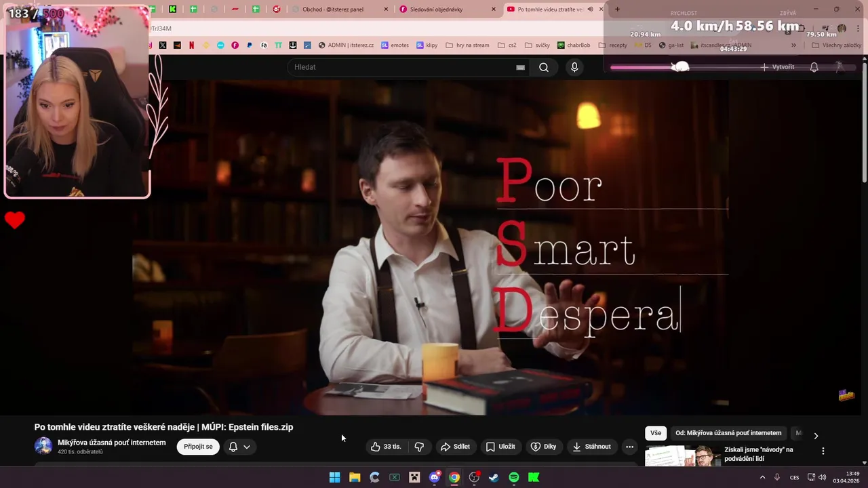Click the playing video frame

[431, 247]
